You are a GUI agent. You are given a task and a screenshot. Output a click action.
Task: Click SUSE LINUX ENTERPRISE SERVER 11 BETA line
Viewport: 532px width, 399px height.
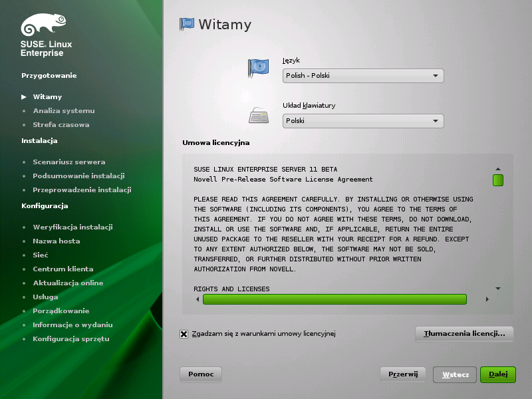[x=265, y=170]
